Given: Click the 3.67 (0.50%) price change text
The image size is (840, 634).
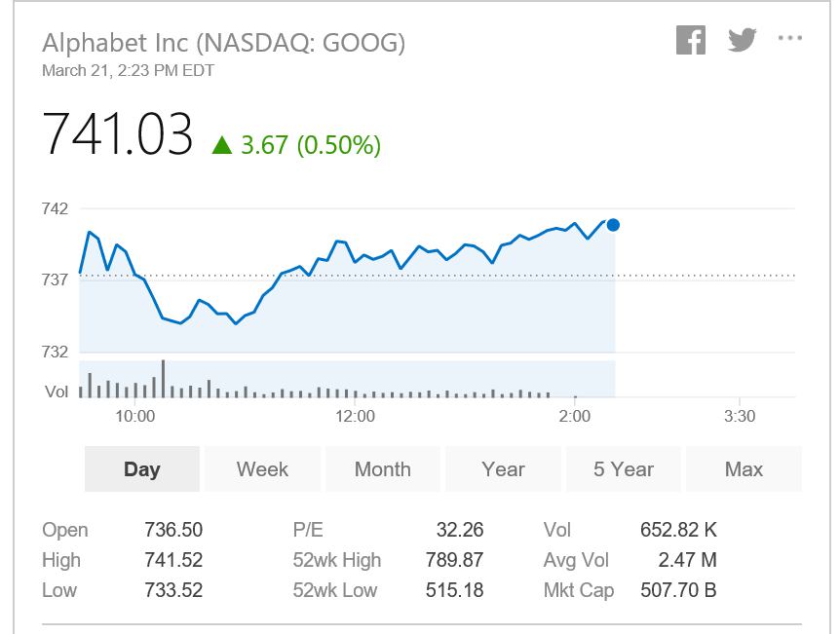Looking at the screenshot, I should 311,145.
